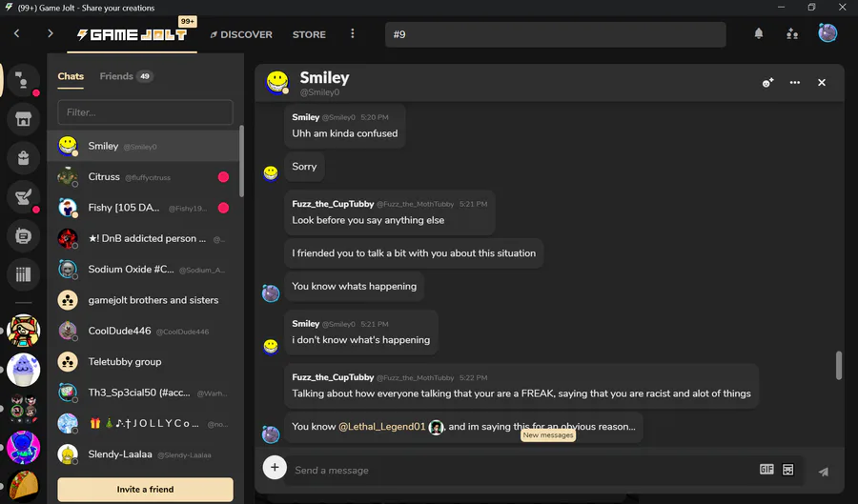Open Smiley chat options ellipsis
This screenshot has width=858, height=504.
(794, 83)
